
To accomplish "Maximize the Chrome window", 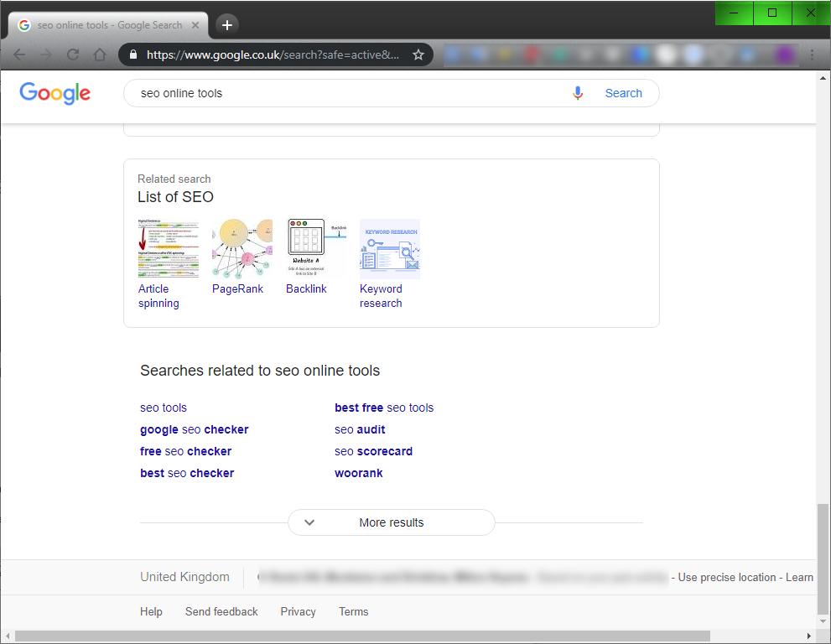I will coord(772,13).
